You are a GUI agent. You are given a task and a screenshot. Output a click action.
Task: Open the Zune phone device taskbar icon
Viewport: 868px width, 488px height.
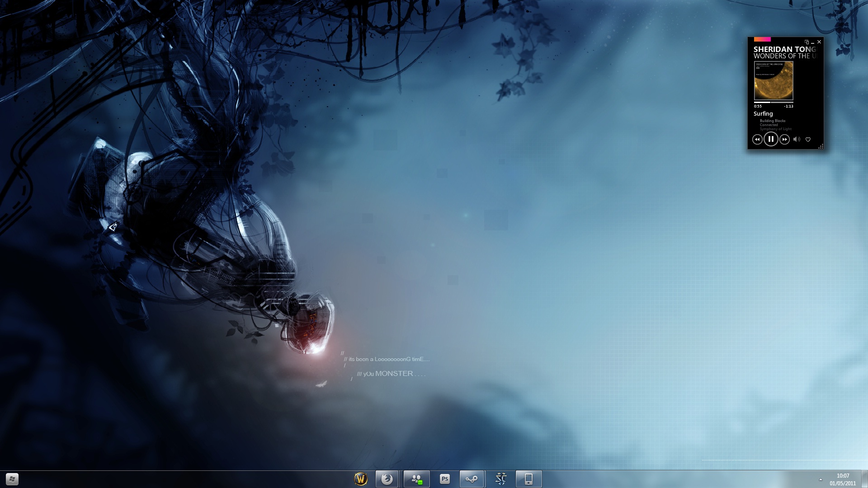(x=528, y=479)
